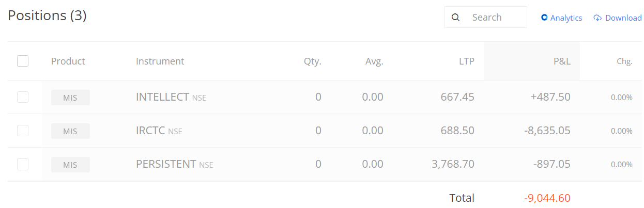Check the INTELLECT position checkbox
This screenshot has width=644, height=208.
(23, 97)
